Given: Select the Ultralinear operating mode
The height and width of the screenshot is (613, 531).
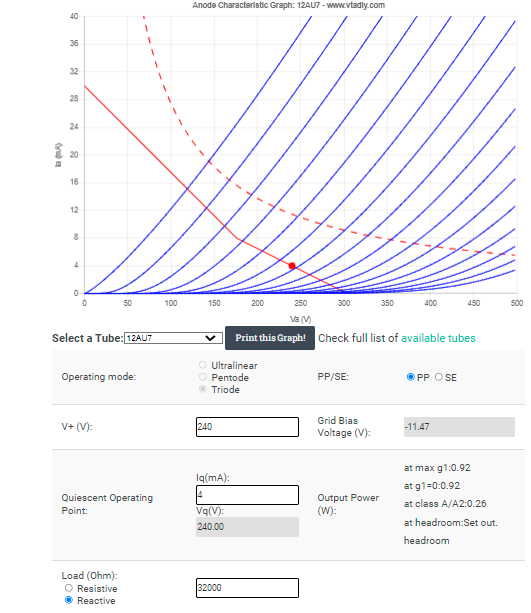Looking at the screenshot, I should (203, 365).
